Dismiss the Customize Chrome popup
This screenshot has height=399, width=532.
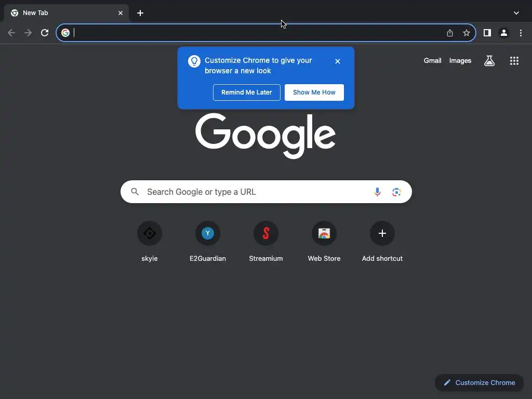point(338,61)
